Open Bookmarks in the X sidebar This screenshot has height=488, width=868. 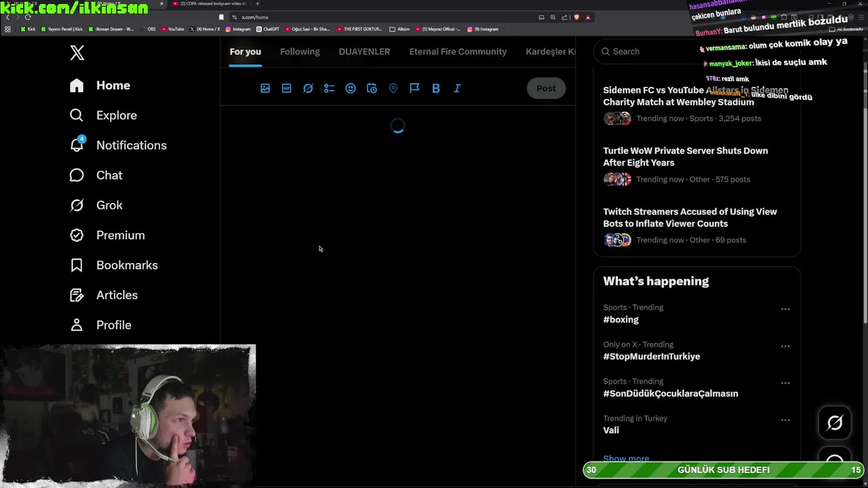click(113, 265)
